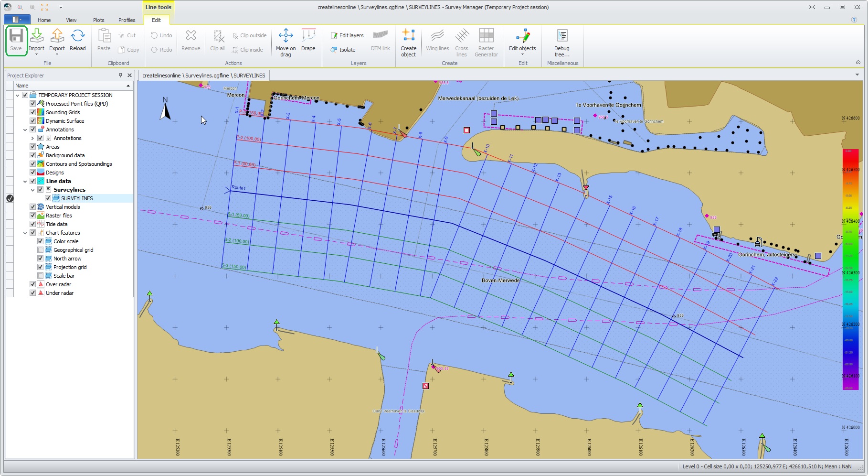Screen dimensions: 868x476
Task: Select the Move on drag tool
Action: 286,36
